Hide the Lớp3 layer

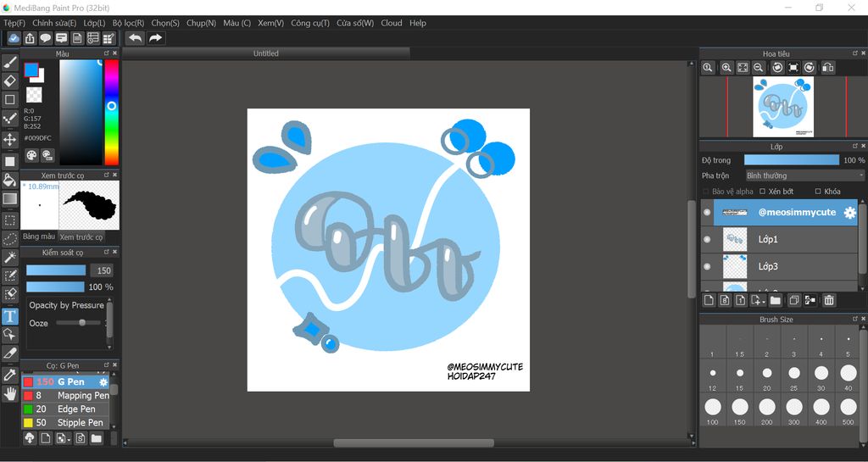pyautogui.click(x=707, y=267)
